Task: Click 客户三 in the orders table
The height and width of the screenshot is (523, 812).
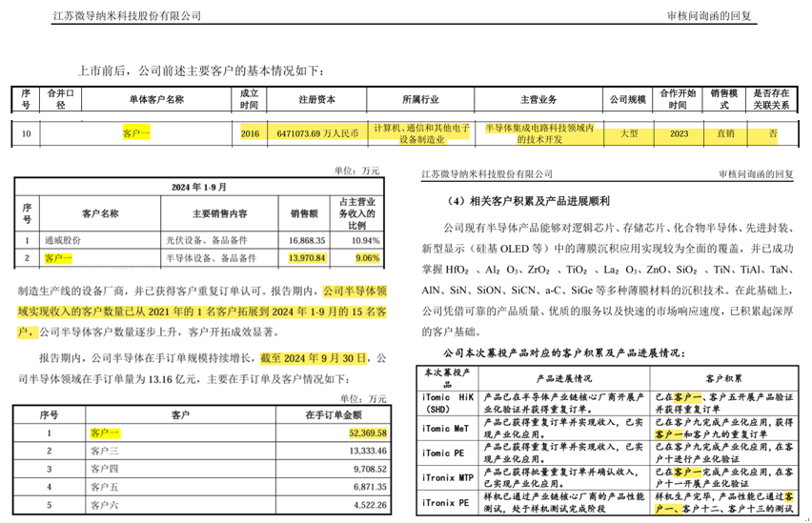Action: pos(105,451)
